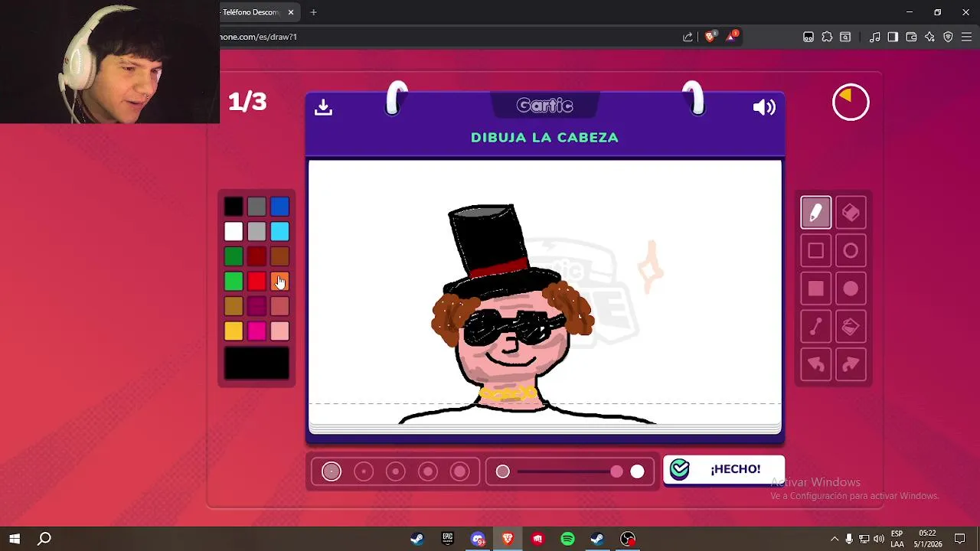
Task: Select the largest brush size
Action: tap(460, 471)
